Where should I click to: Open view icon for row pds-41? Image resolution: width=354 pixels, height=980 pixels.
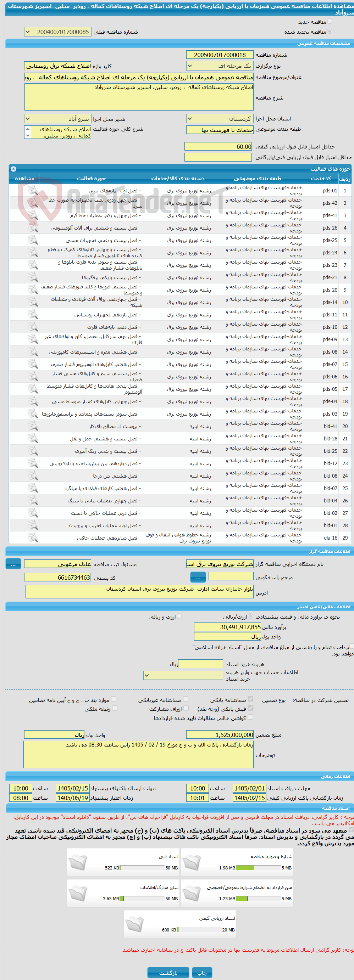(33, 215)
